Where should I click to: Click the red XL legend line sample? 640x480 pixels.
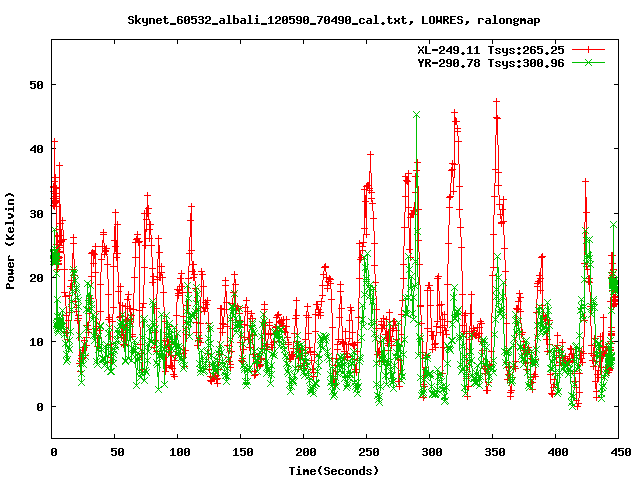tap(588, 50)
